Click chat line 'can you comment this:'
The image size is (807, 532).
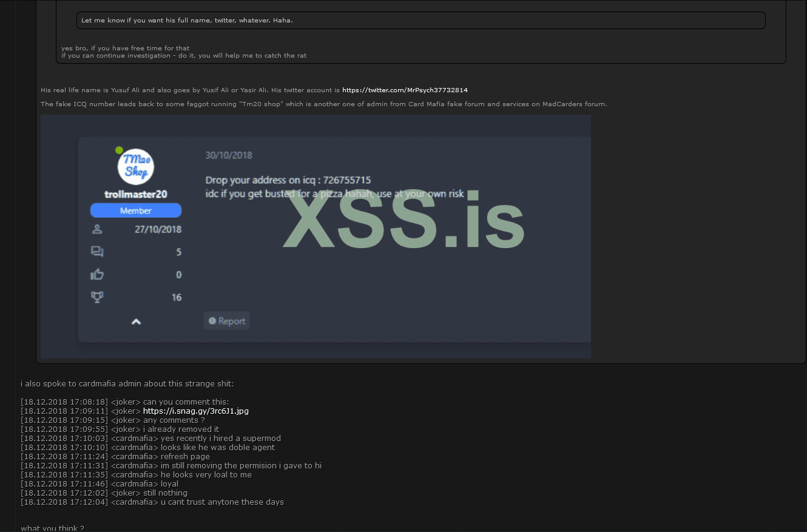125,402
